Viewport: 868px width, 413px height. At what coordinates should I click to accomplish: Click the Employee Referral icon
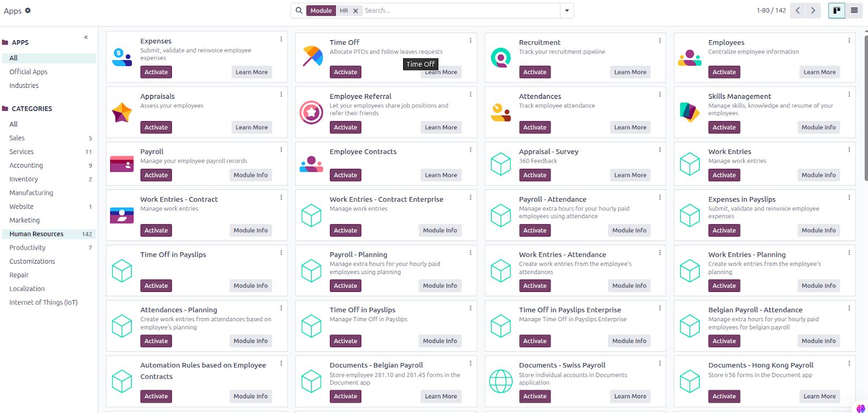[311, 112]
